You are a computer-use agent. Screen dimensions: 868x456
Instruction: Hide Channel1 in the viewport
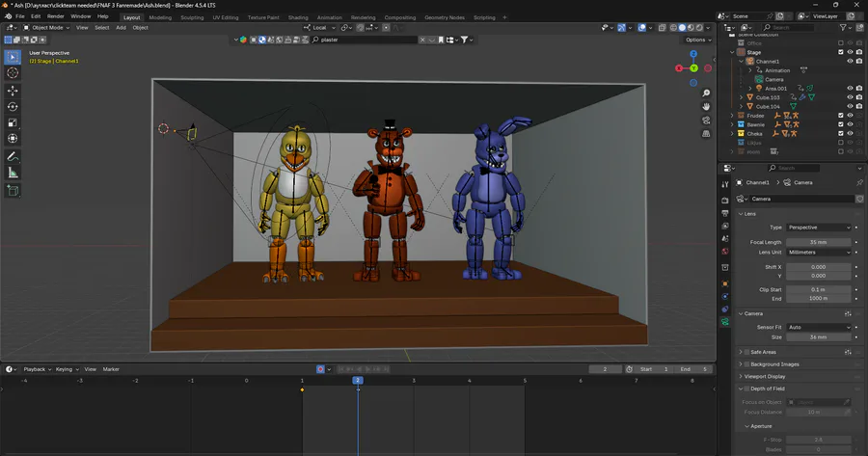click(x=850, y=61)
